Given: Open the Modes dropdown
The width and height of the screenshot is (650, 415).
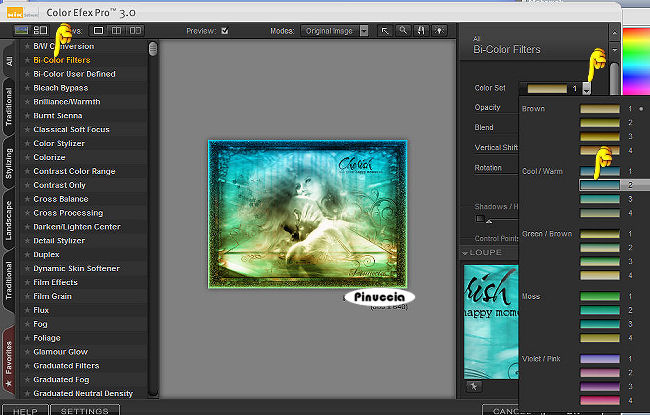Looking at the screenshot, I should click(335, 31).
